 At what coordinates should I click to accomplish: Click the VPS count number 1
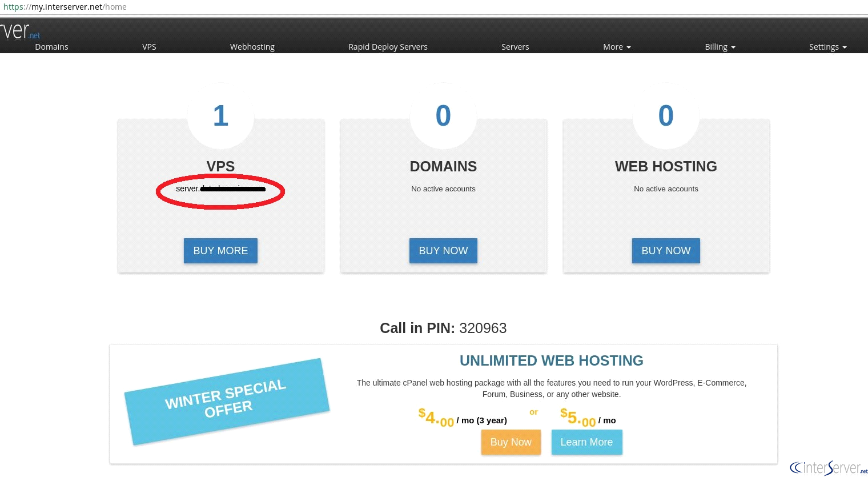220,115
